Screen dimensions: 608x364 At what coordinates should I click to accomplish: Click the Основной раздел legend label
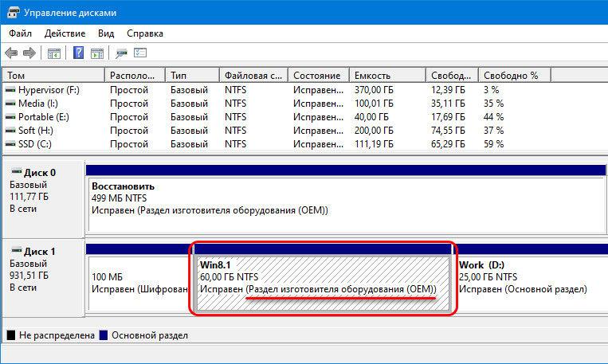(x=150, y=335)
